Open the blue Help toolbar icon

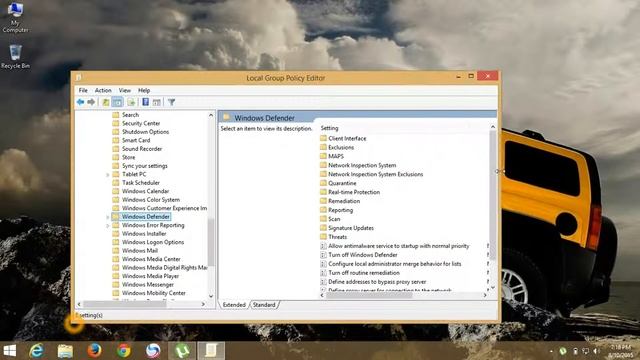(x=145, y=102)
